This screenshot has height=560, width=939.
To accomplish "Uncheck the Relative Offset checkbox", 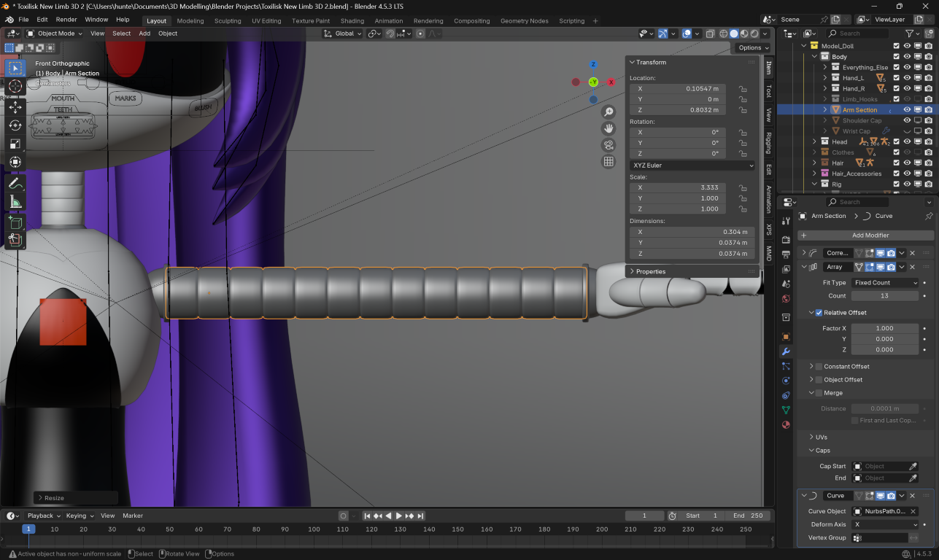I will click(819, 313).
